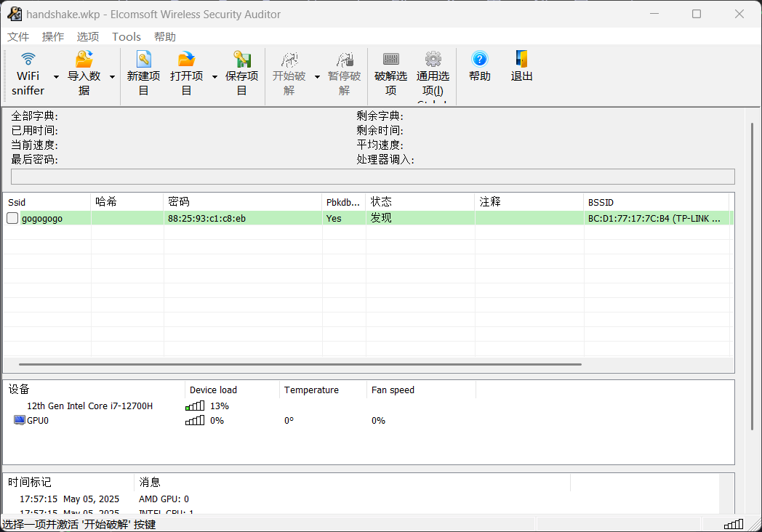762x532 pixels.
Task: Click the 13% CPU load value
Action: pos(220,406)
